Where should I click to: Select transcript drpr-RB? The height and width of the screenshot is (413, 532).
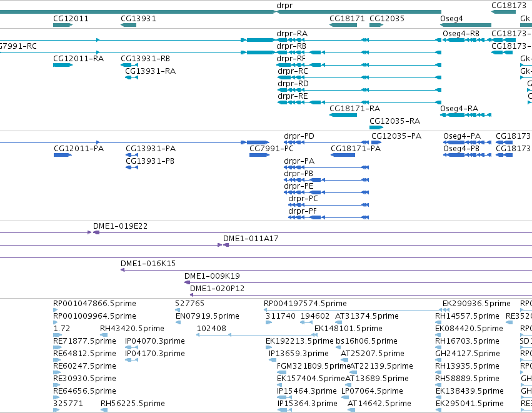point(291,46)
